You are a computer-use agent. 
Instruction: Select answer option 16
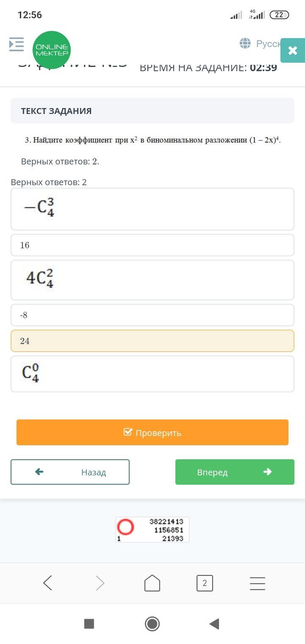click(x=152, y=245)
